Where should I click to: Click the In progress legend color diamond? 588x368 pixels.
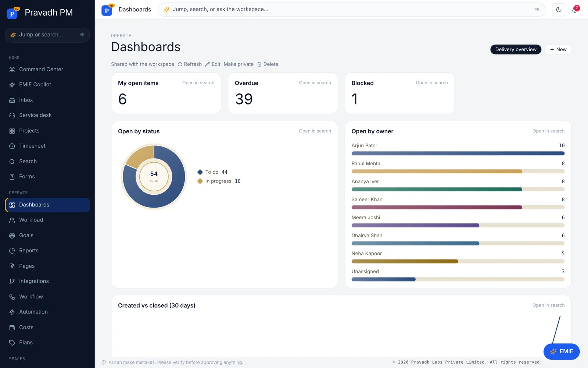200,181
